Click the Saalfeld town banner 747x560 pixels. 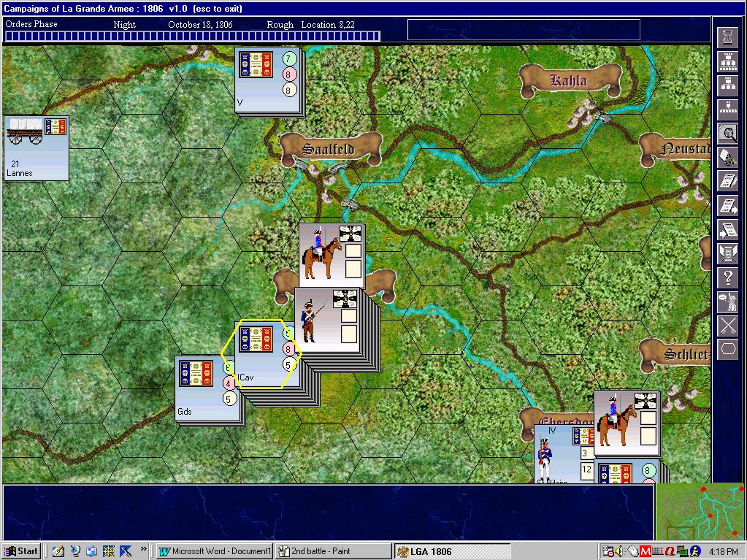coord(330,149)
